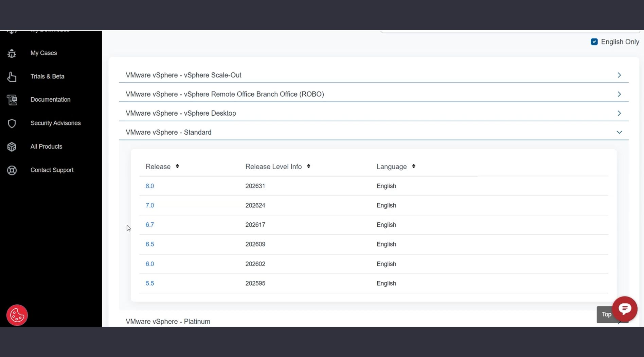
Task: Click the Documentation icon in sidebar
Action: (x=12, y=100)
